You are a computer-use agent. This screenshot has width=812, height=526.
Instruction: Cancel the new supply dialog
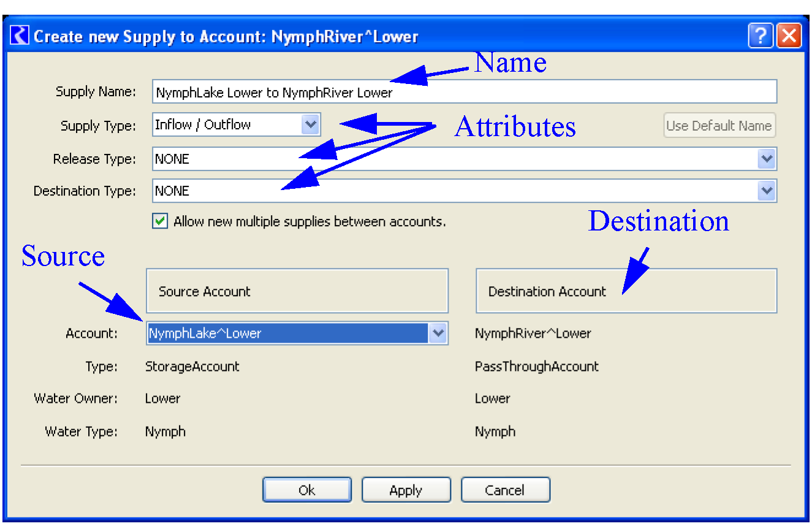505,490
